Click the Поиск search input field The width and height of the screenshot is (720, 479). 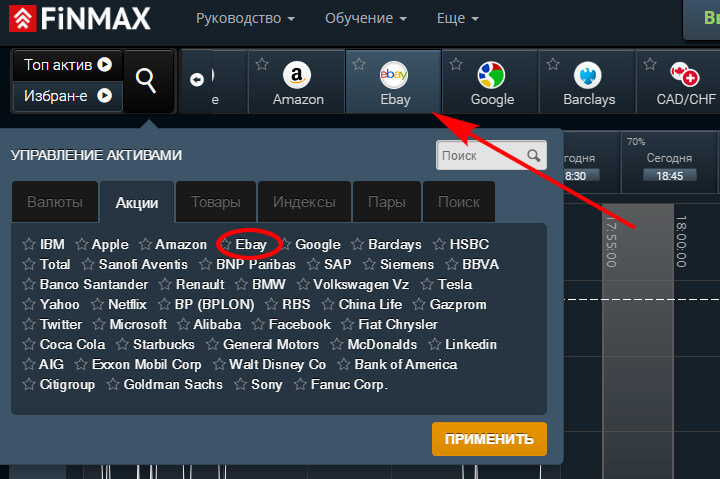tap(482, 155)
